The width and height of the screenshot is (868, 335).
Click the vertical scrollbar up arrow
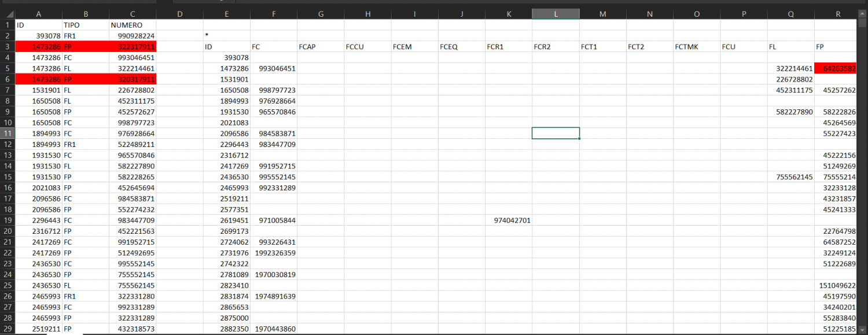(862, 13)
